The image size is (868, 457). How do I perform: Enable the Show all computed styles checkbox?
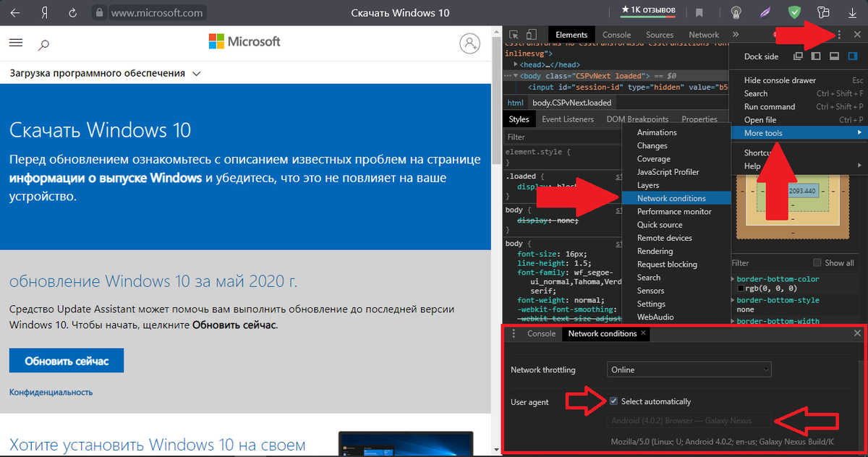(x=817, y=262)
